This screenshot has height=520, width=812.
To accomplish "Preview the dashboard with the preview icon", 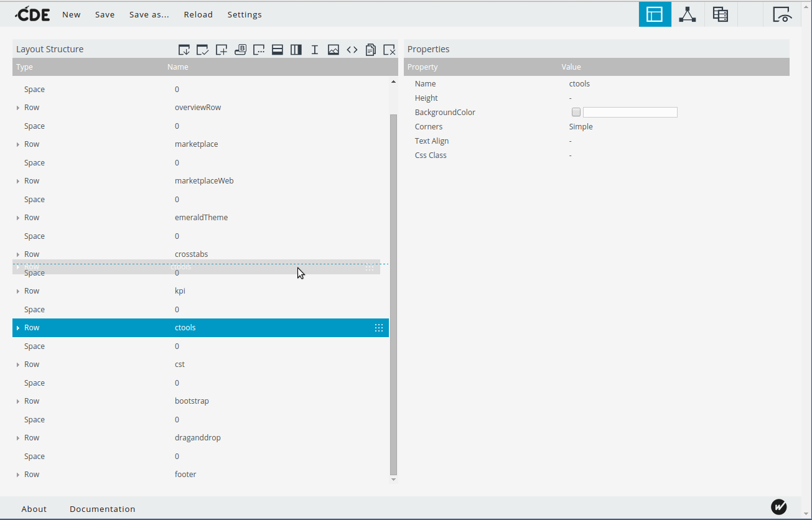I will tap(782, 14).
